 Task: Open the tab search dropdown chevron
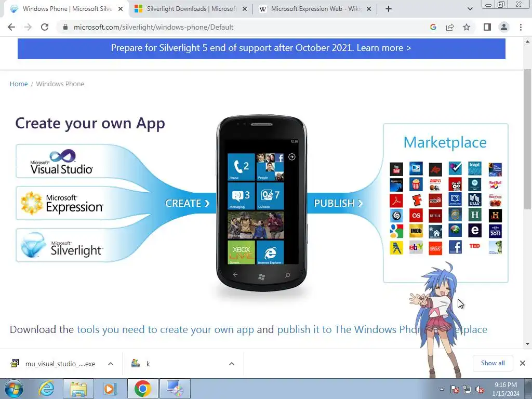pyautogui.click(x=470, y=9)
